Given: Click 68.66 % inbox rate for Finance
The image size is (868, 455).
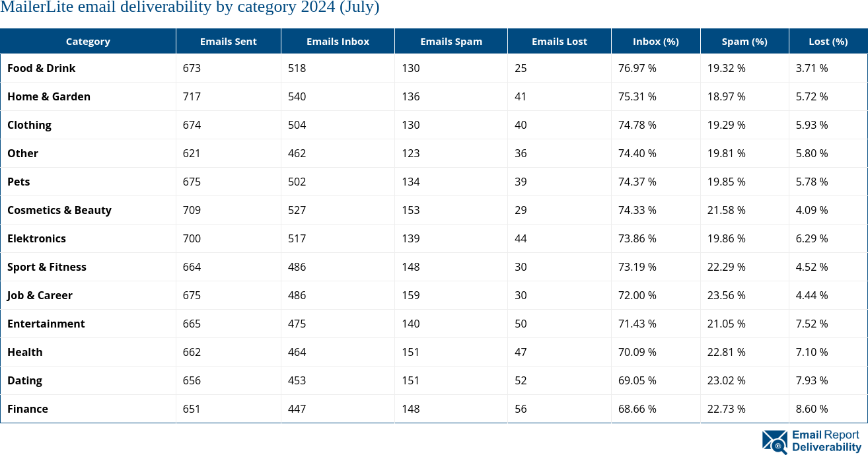Looking at the screenshot, I should (x=637, y=409).
